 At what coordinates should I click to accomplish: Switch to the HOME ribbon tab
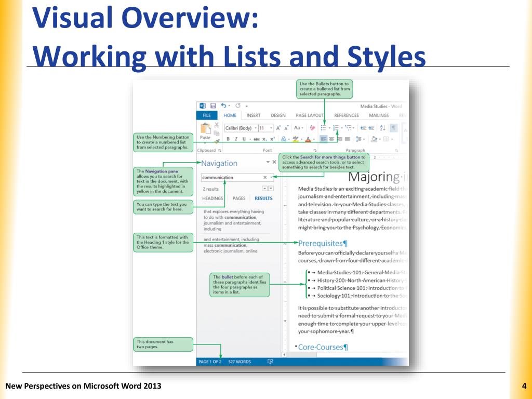(230, 115)
